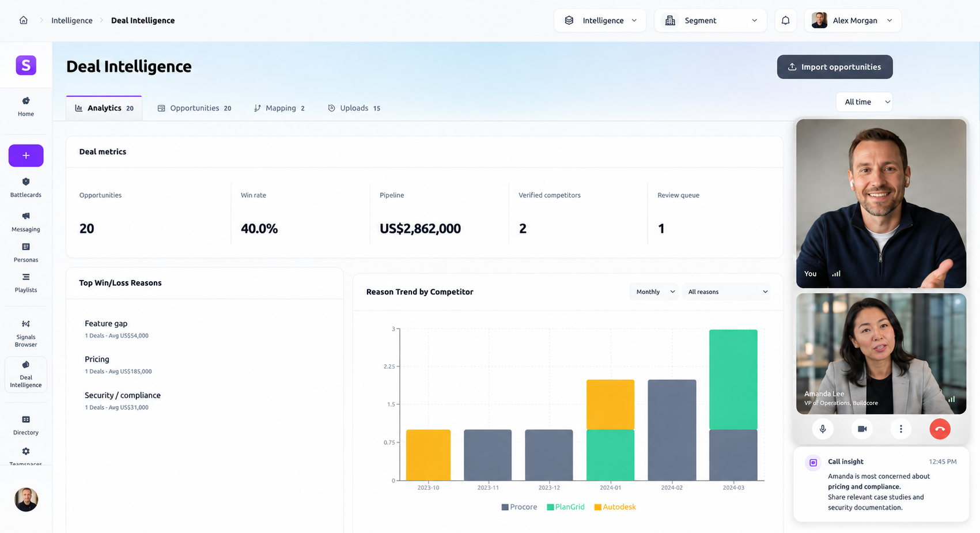Image resolution: width=980 pixels, height=533 pixels.
Task: Click the clock icon on the Uploads tab
Action: point(331,108)
